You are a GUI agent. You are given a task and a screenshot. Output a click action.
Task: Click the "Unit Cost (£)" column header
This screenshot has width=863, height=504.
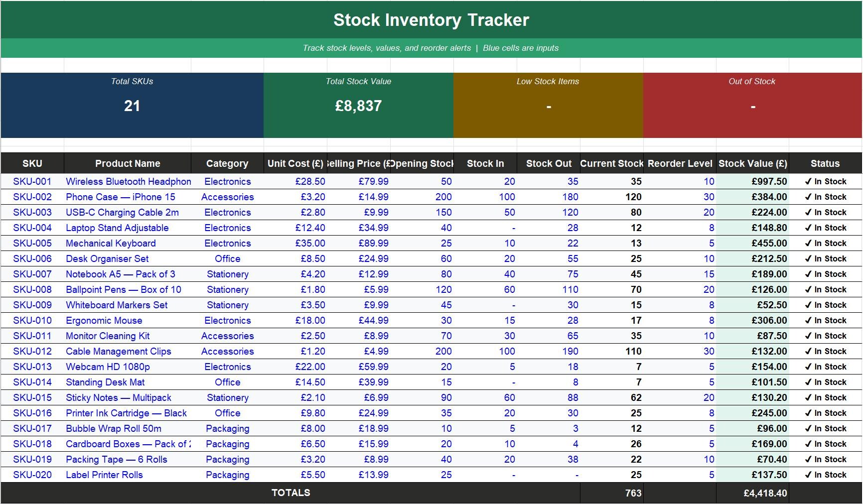tap(295, 163)
